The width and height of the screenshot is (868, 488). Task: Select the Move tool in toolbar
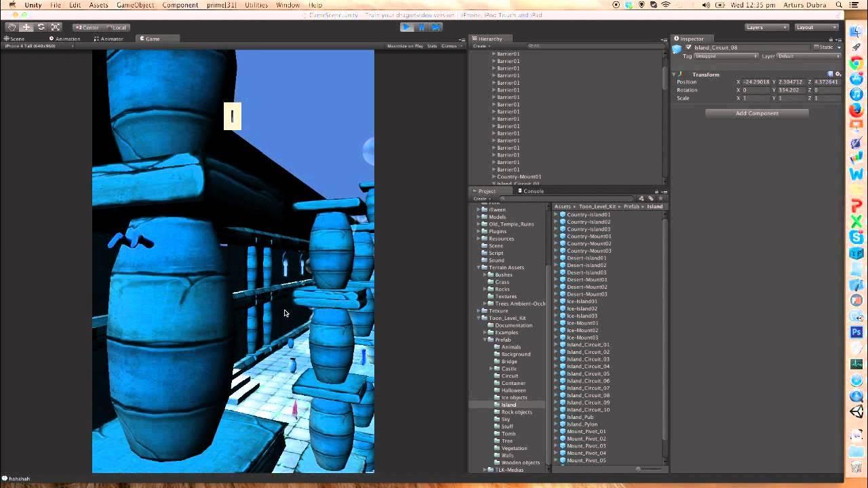[26, 27]
